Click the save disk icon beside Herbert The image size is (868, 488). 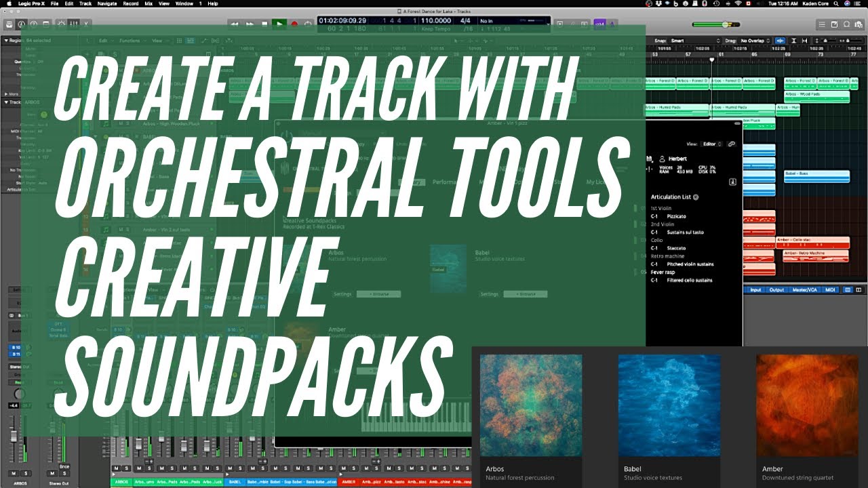(x=651, y=159)
